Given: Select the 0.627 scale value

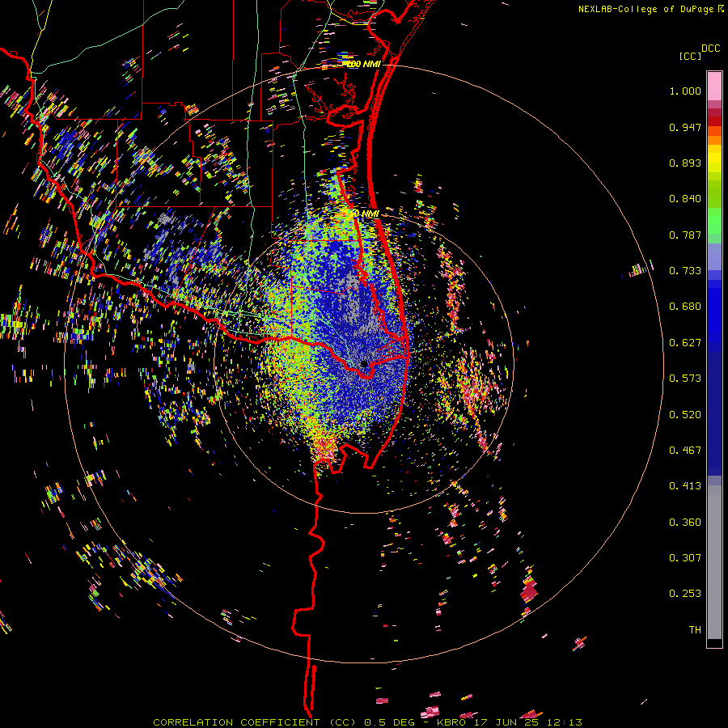Looking at the screenshot, I should (685, 343).
